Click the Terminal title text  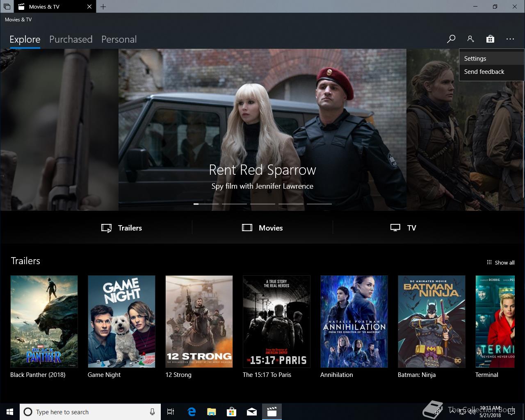(x=487, y=375)
